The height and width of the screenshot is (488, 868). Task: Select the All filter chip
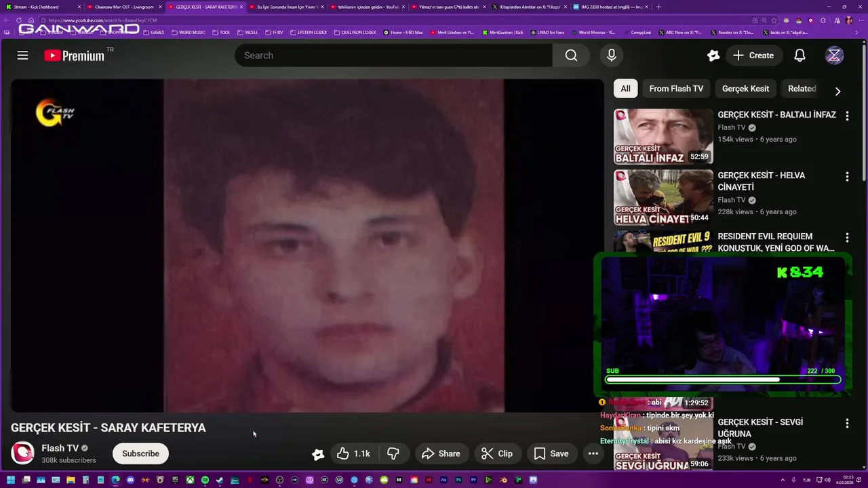click(625, 89)
